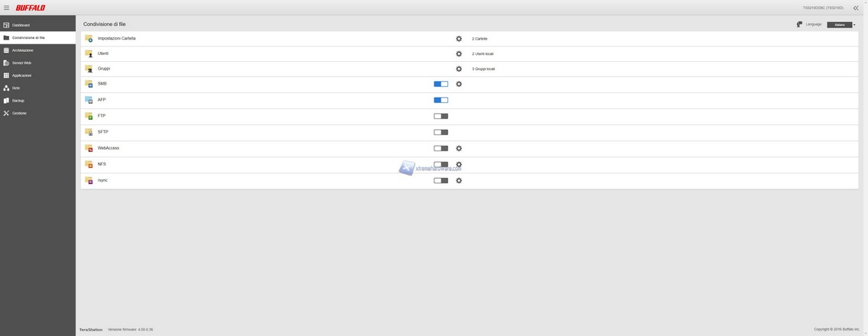
Task: Go to Dashboard in sidebar
Action: (21, 25)
